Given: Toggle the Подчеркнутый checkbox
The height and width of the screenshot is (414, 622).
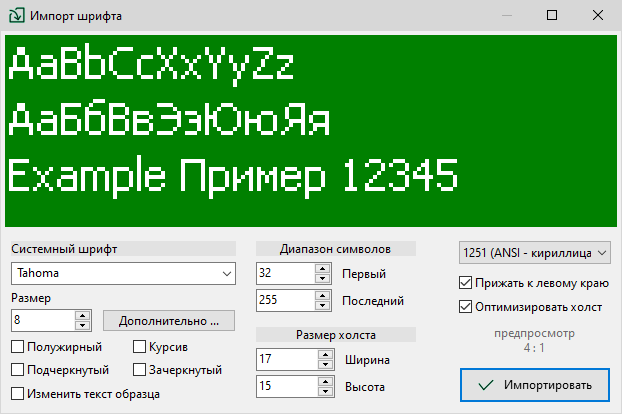Looking at the screenshot, I should (17, 370).
